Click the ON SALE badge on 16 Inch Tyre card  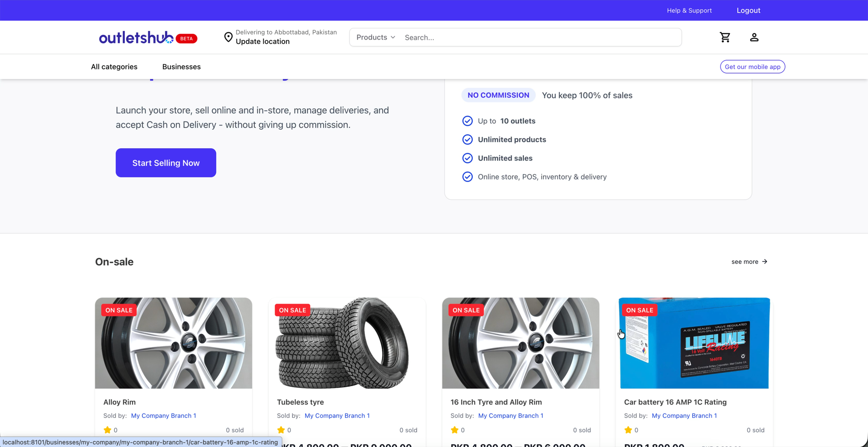[x=466, y=310]
